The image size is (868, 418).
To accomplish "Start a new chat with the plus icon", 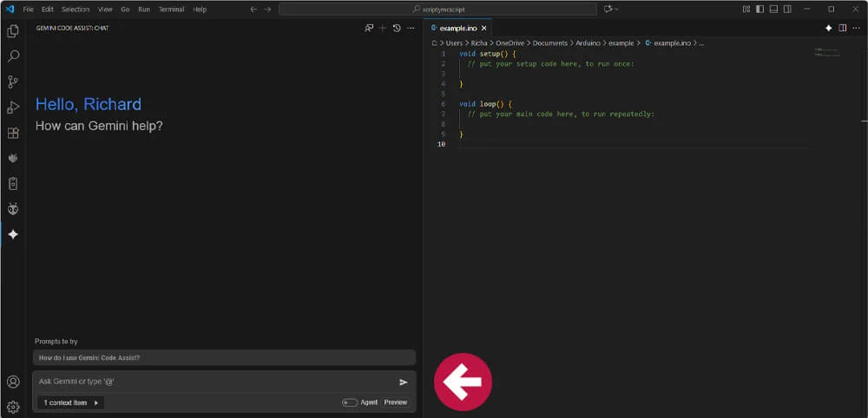I will (383, 29).
